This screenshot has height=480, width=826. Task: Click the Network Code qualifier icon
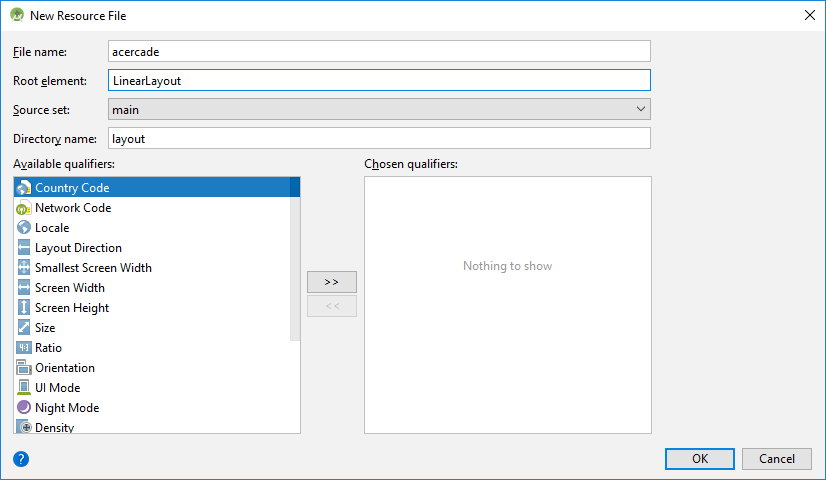tap(25, 208)
